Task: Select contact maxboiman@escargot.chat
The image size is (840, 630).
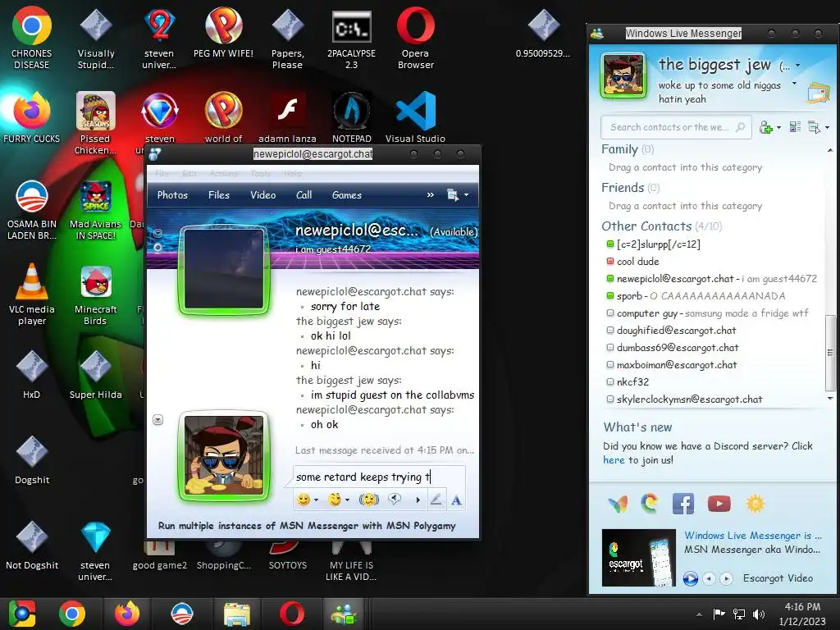Action: (671, 365)
